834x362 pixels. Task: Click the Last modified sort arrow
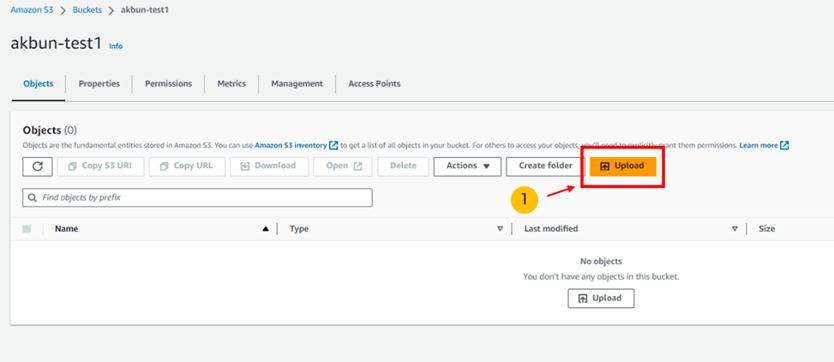coord(735,229)
